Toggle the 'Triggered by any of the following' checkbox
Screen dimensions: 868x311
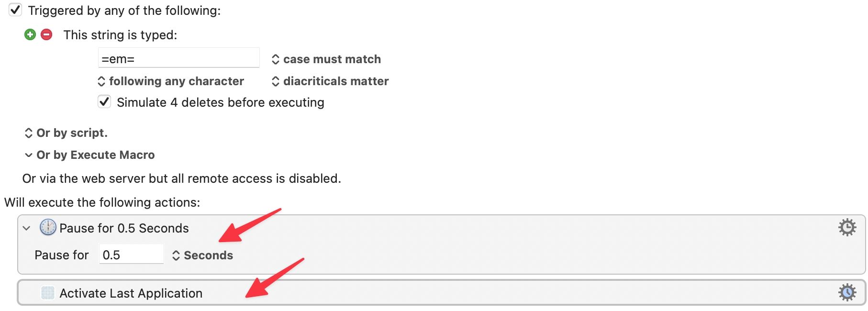point(15,10)
